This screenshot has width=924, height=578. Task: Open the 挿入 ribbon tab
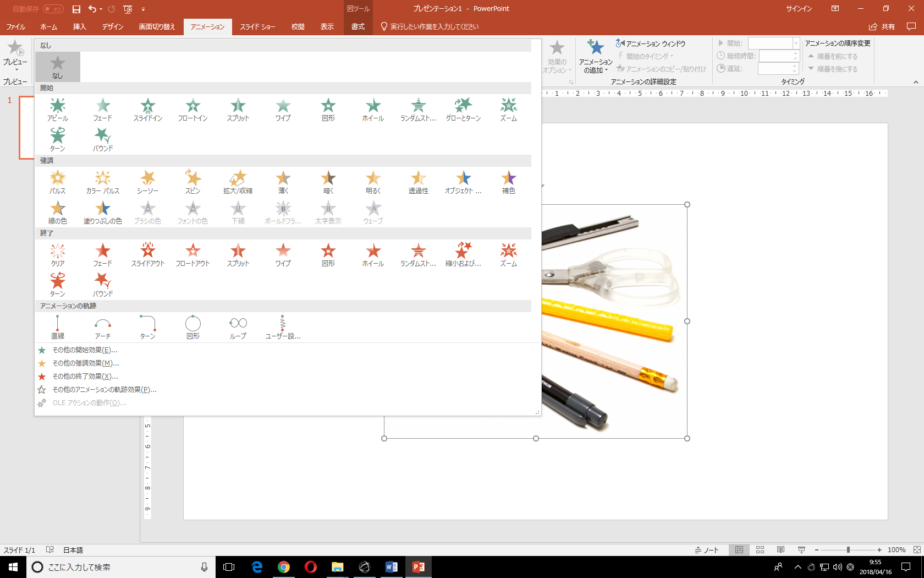(x=80, y=26)
